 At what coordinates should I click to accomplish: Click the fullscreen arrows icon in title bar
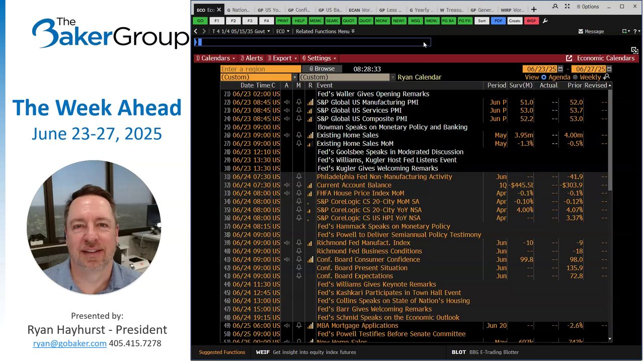click(568, 7)
